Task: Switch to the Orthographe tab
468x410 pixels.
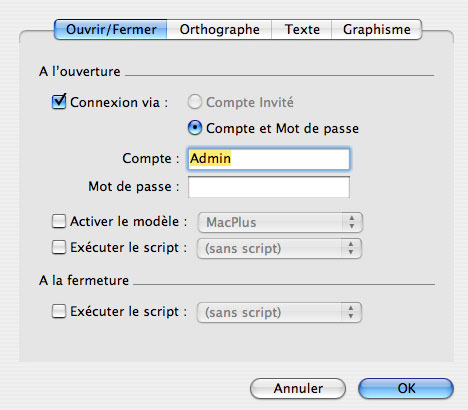Action: 219,29
